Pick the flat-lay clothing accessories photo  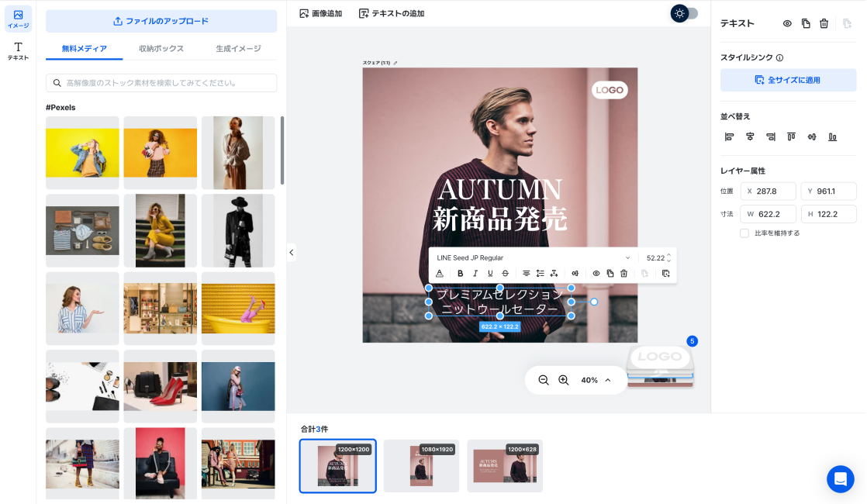82,230
